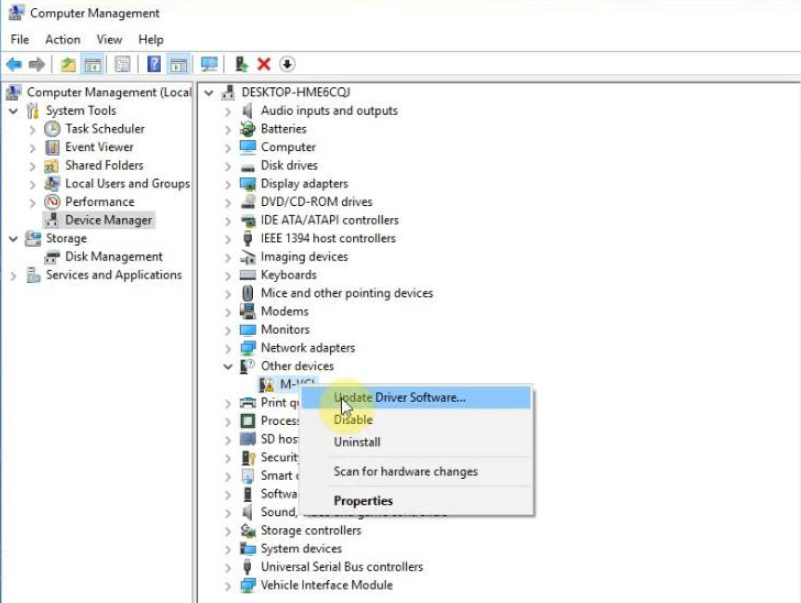The image size is (801, 603).
Task: Expand Services and Applications in left pane
Action: tap(13, 276)
